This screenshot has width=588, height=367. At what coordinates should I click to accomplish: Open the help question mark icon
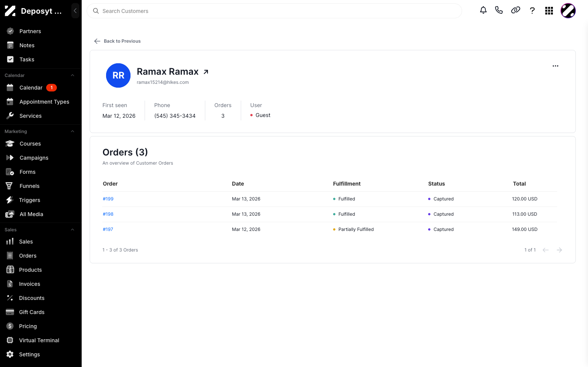click(x=532, y=11)
